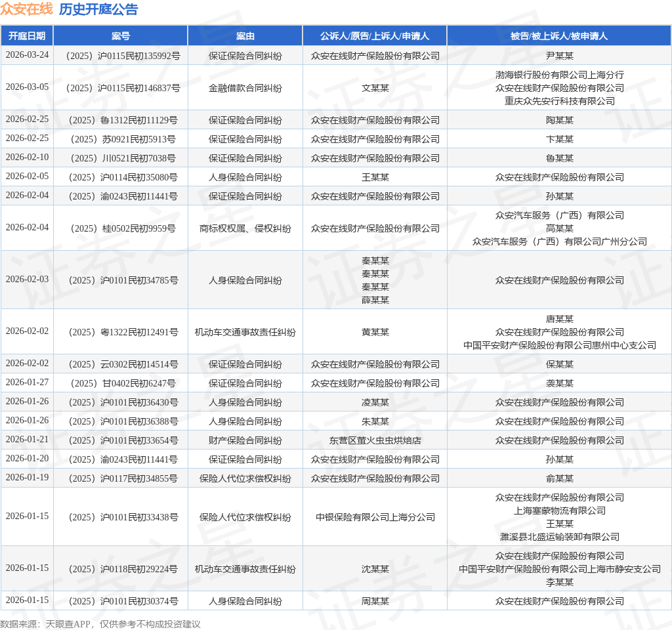Click defendant 高某某

point(559,228)
